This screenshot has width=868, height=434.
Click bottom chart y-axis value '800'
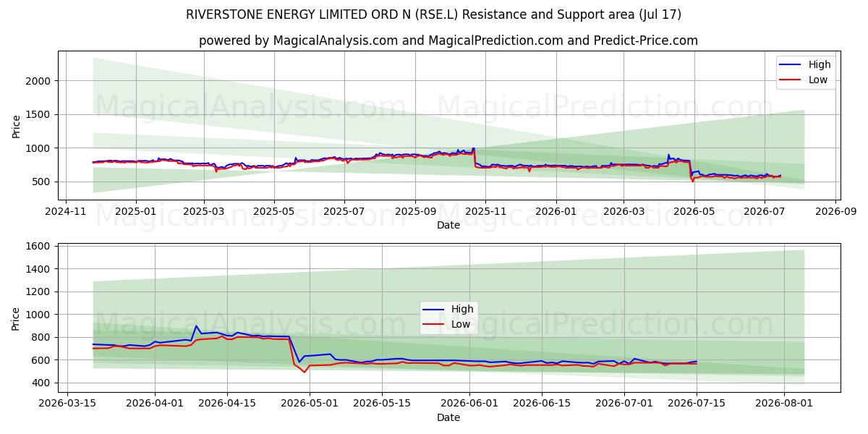tap(42, 337)
